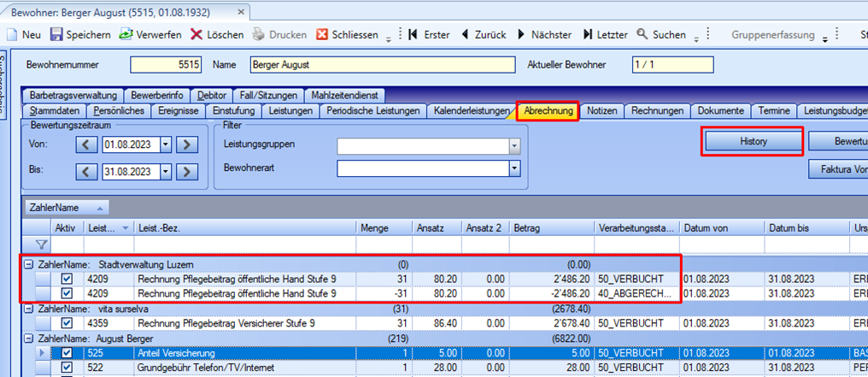Open the Mahlzeitendienst tab

[344, 95]
